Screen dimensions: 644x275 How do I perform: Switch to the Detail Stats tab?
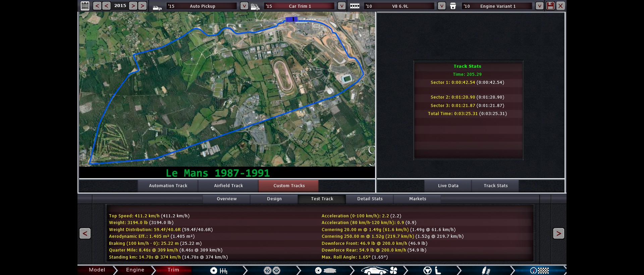[370, 199]
